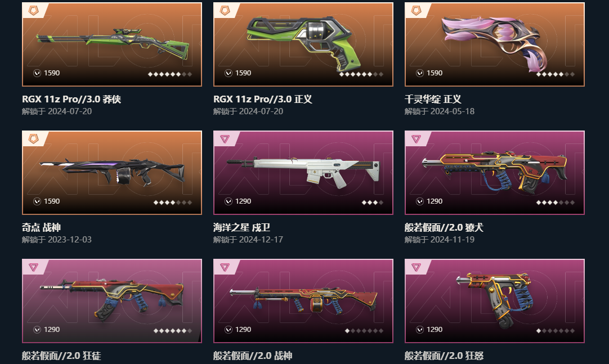609x364 pixels.
Task: Click the tier badge on 千灵华绽 正义 card
Action: pos(417,11)
